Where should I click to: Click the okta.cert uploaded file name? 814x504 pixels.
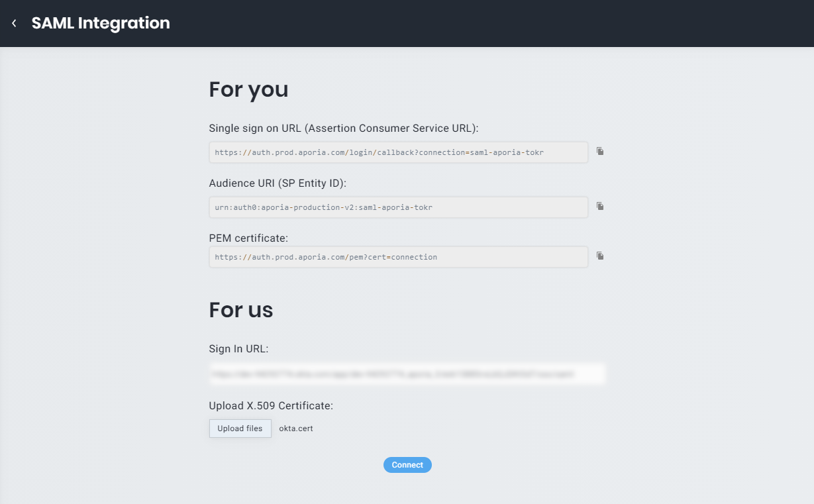(296, 428)
